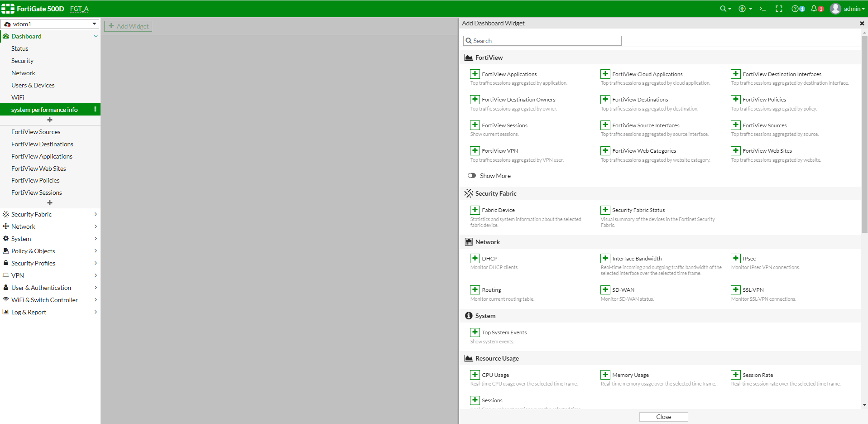This screenshot has height=424, width=868.
Task: Add the FortiView Cloud Applications widget
Action: 605,74
